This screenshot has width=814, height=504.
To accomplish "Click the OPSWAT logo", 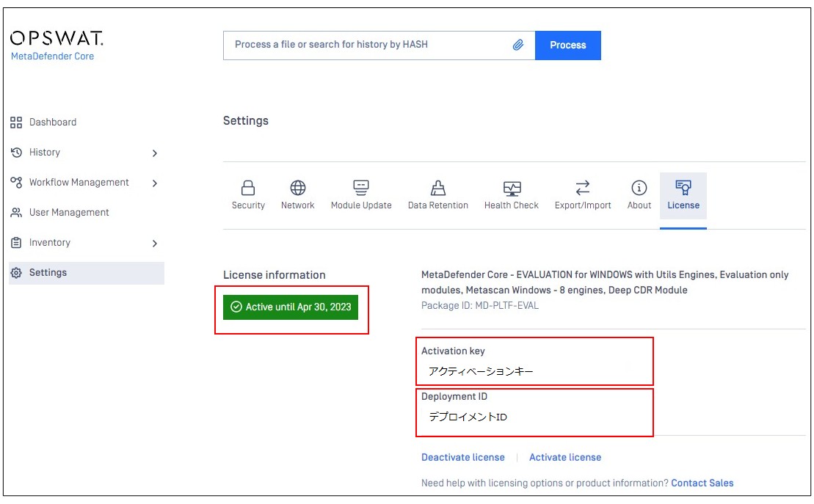I will (57, 38).
